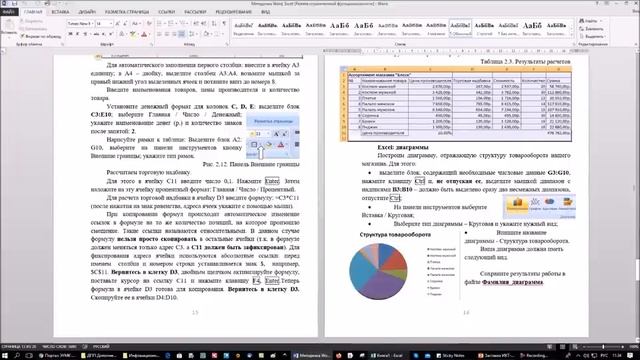Toggle Superscript formatting
The image size is (640, 360).
click(111, 34)
